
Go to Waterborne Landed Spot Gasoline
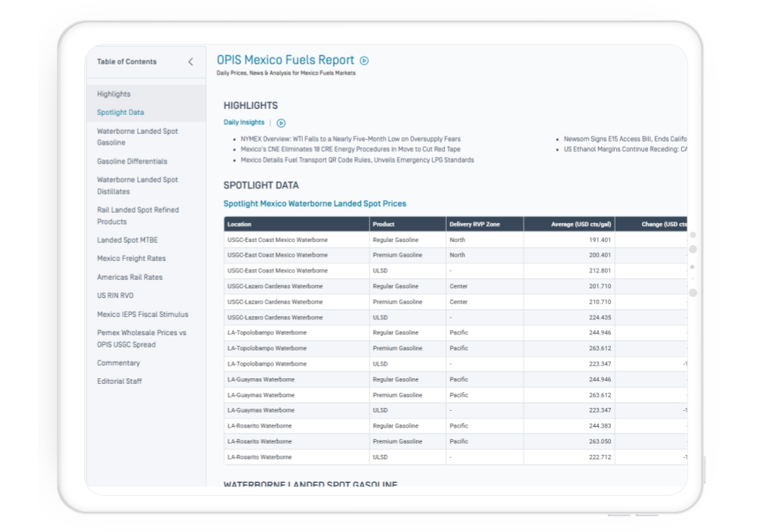137,137
